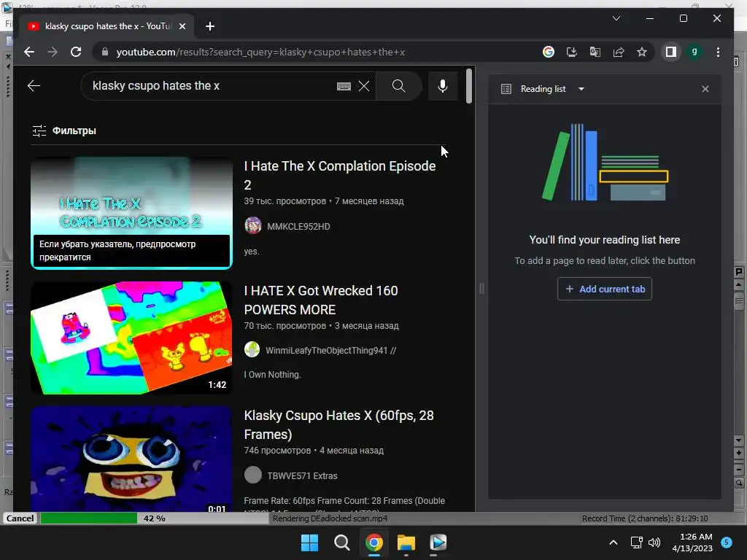Open Chrome's three-dot menu
This screenshot has height=560, width=747.
click(x=718, y=52)
